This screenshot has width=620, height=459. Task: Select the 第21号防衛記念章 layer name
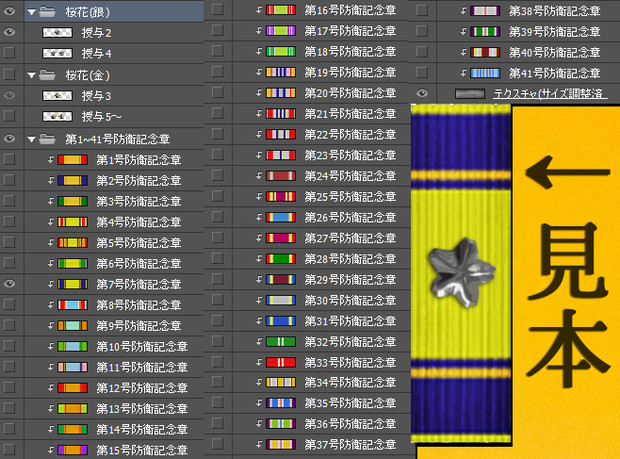click(x=350, y=114)
